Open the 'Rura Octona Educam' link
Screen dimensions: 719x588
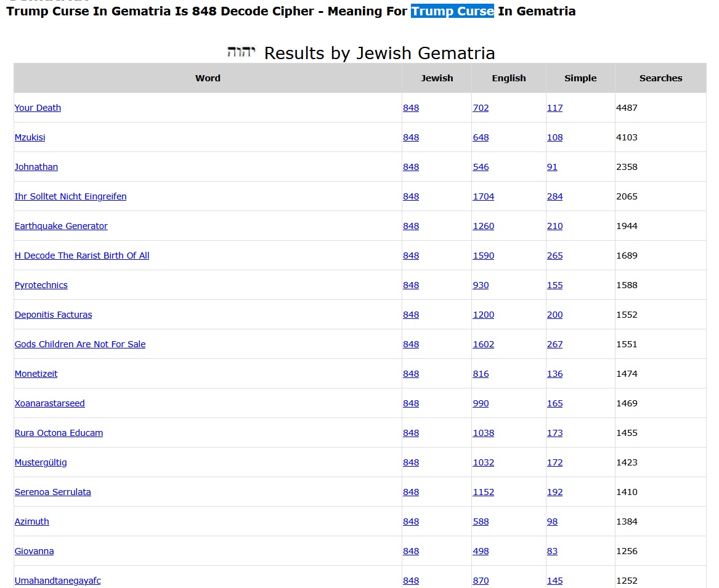[59, 433]
